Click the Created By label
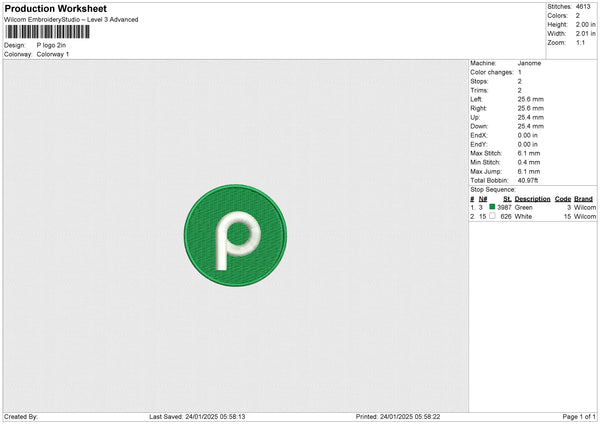Image resolution: width=600 pixels, height=424 pixels. pyautogui.click(x=21, y=417)
